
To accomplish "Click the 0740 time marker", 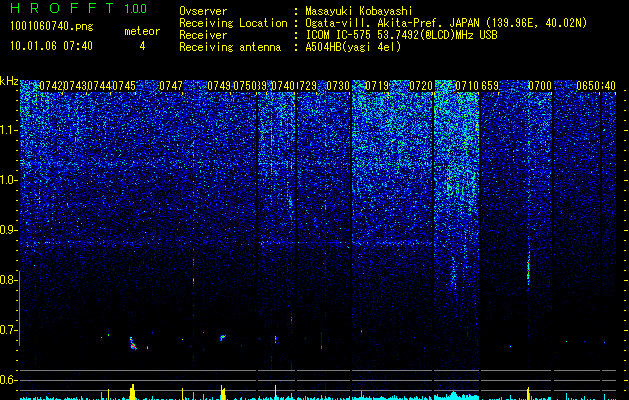I will point(283,86).
